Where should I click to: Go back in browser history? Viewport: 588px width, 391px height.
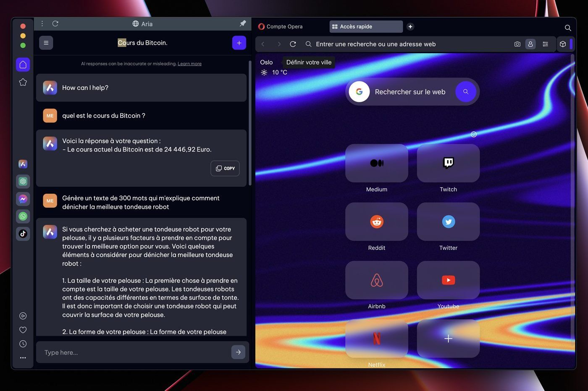pos(263,44)
